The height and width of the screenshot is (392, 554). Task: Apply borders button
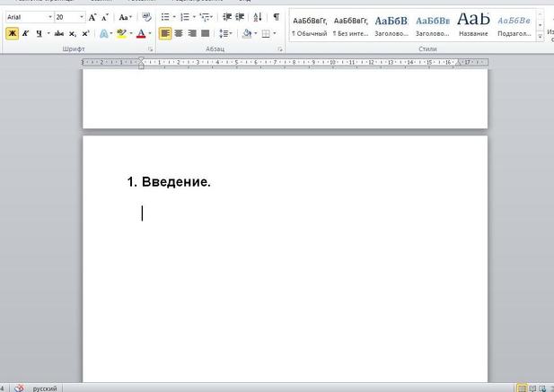266,33
